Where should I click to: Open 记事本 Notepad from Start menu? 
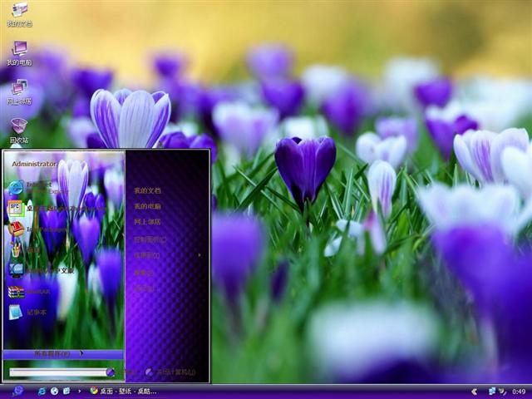pos(27,313)
